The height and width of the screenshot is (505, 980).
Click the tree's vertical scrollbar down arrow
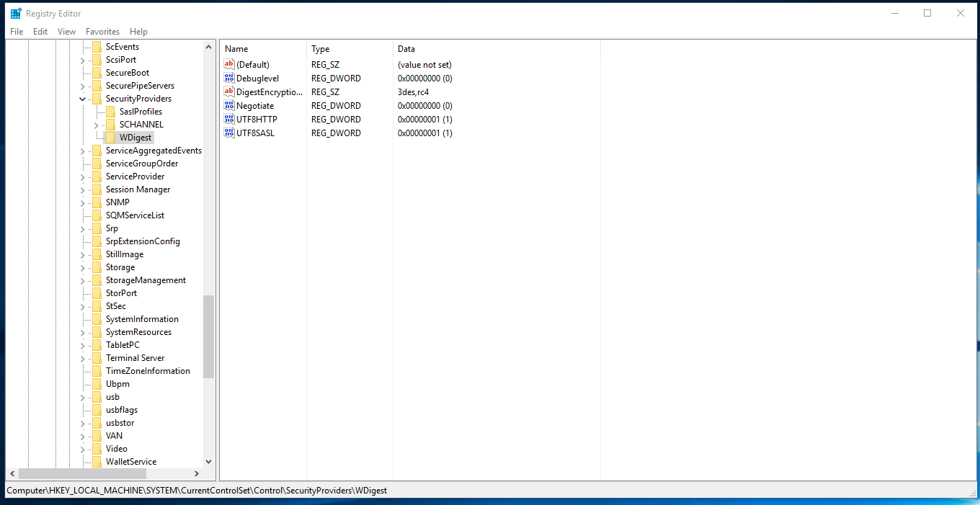tap(209, 462)
